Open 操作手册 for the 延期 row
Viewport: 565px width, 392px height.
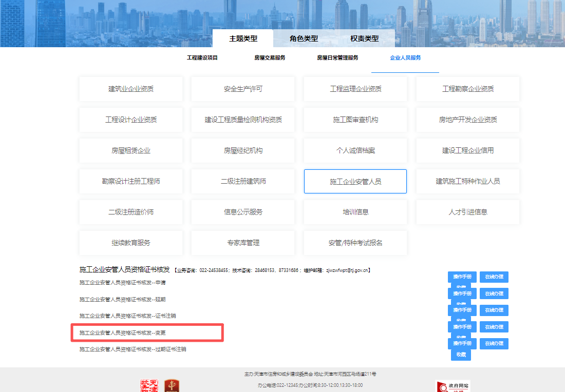pos(462,293)
